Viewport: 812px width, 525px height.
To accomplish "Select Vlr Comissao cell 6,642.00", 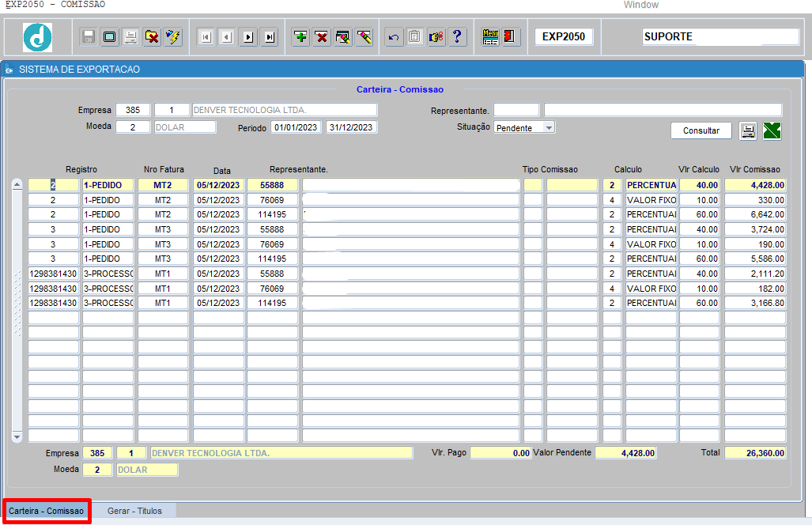I will click(x=755, y=214).
